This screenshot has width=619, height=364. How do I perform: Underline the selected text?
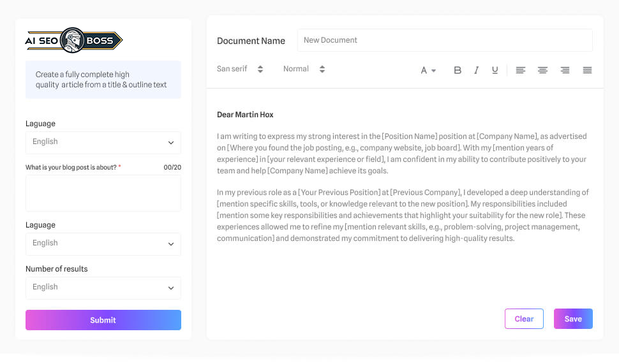tap(495, 70)
